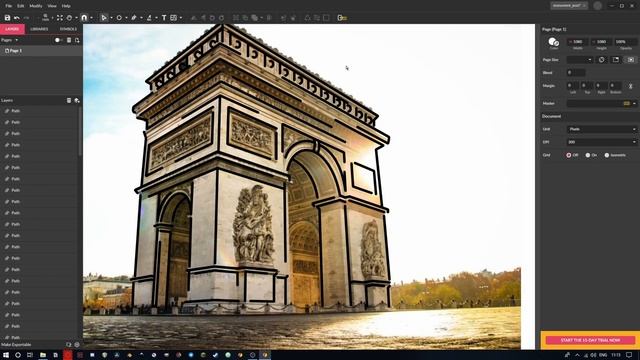Open the Master page dropdown

(x=602, y=104)
